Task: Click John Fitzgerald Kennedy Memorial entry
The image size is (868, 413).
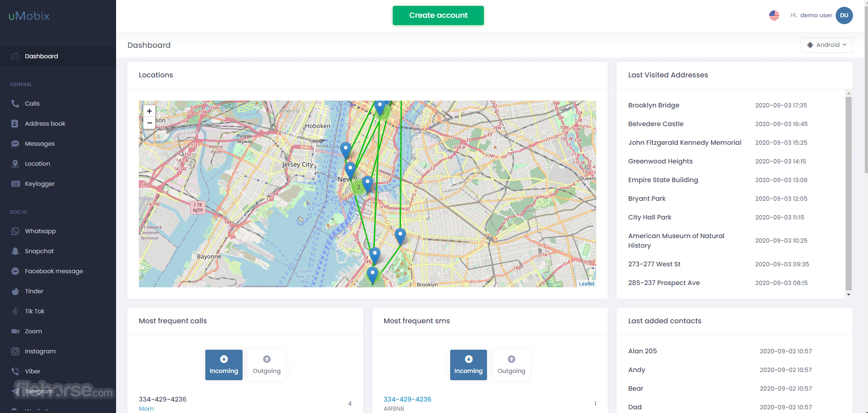Action: pos(685,143)
